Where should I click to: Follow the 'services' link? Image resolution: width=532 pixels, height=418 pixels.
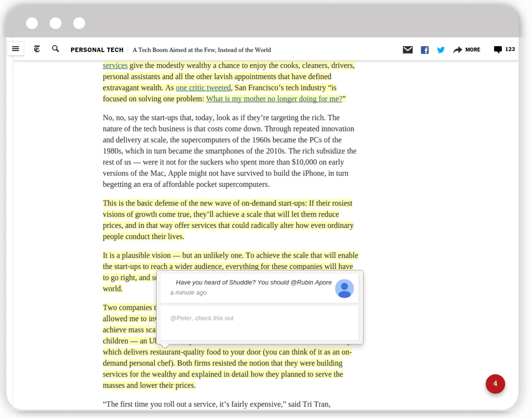pyautogui.click(x=115, y=65)
